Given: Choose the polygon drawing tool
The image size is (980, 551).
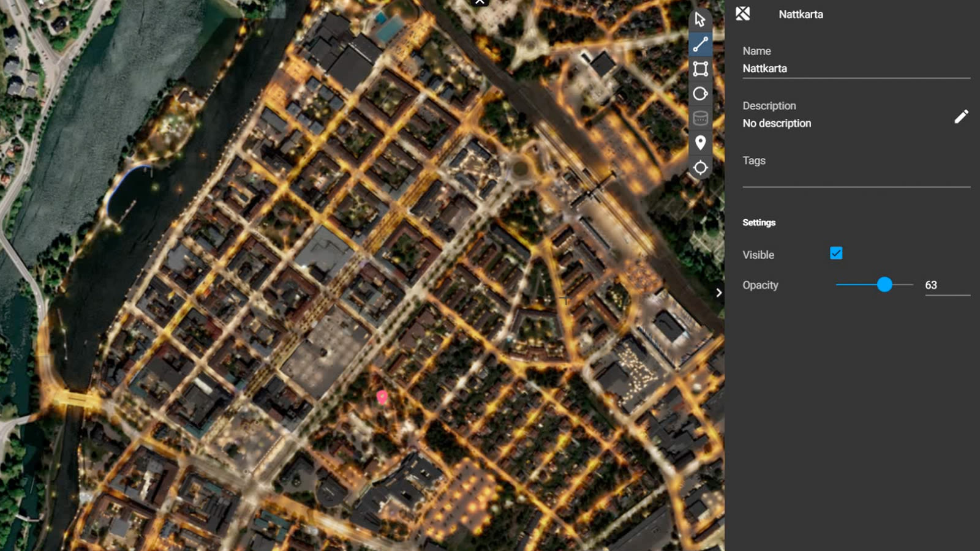Looking at the screenshot, I should pyautogui.click(x=700, y=69).
